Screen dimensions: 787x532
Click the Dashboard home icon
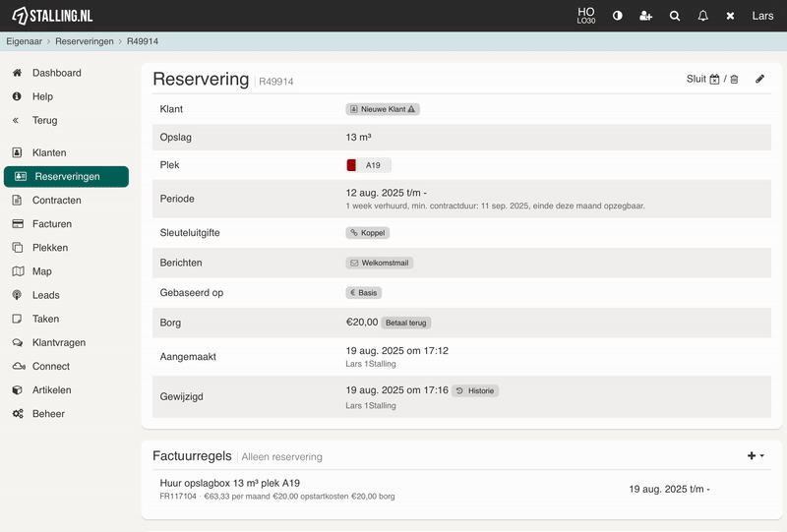point(17,73)
